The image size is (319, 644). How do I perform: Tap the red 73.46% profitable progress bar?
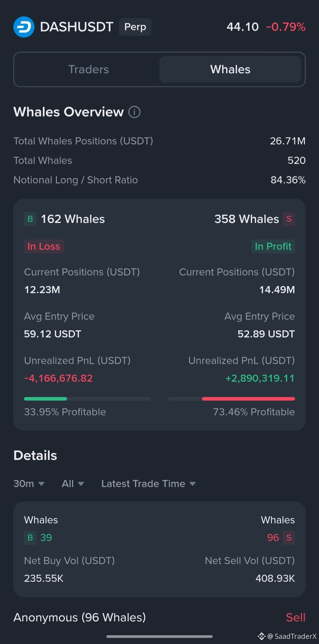point(248,399)
